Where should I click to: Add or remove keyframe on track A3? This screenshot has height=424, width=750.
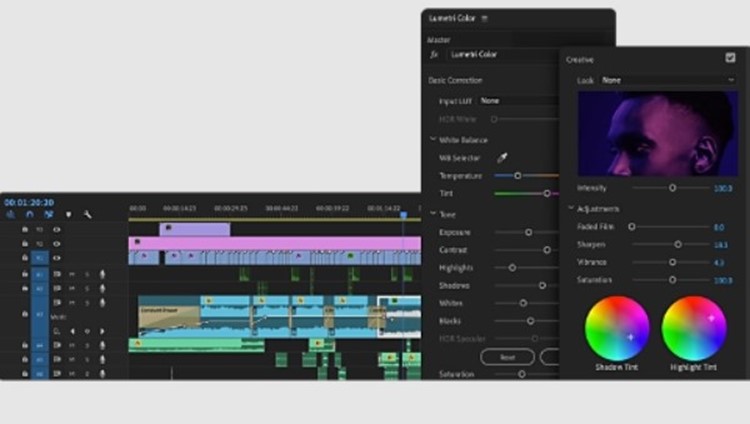click(x=87, y=331)
